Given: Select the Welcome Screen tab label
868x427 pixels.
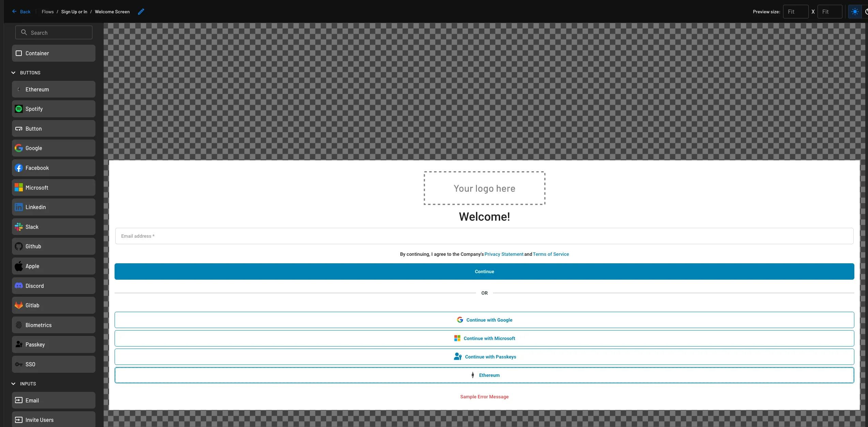Looking at the screenshot, I should [x=112, y=11].
